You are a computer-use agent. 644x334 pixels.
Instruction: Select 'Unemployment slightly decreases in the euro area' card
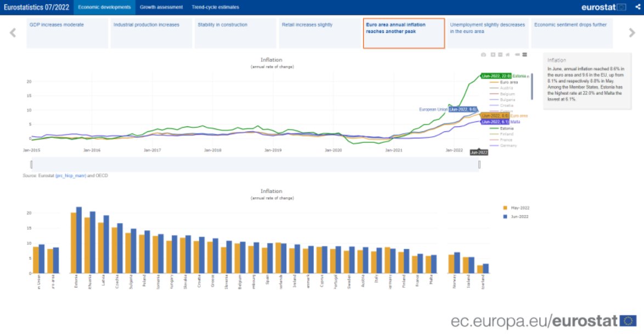coord(488,34)
